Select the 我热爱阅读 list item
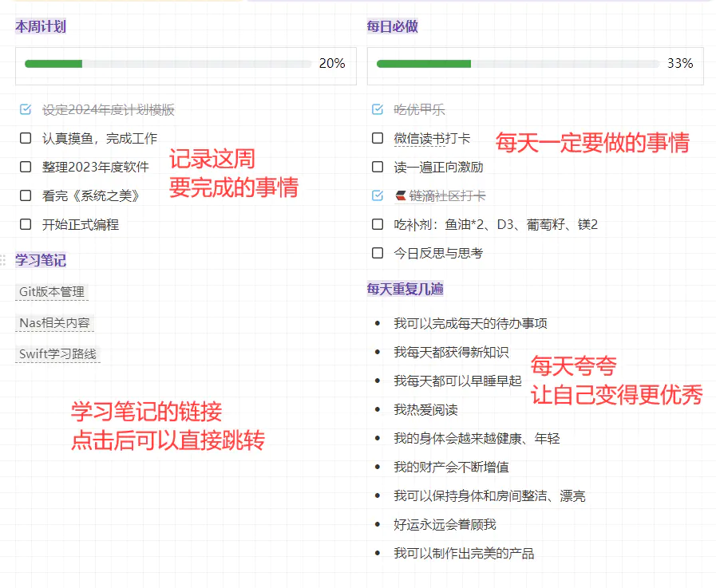 [425, 410]
